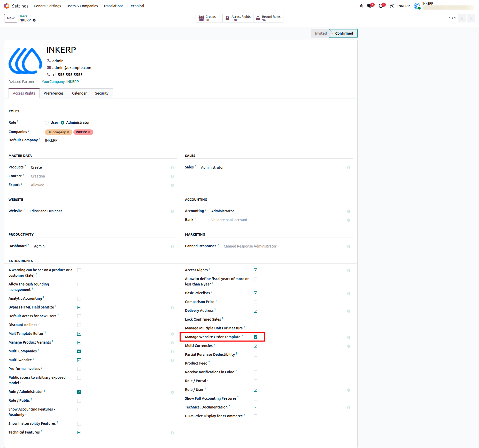The width and height of the screenshot is (479, 448).
Task: Open Bank access level dropdown
Action: [278, 220]
